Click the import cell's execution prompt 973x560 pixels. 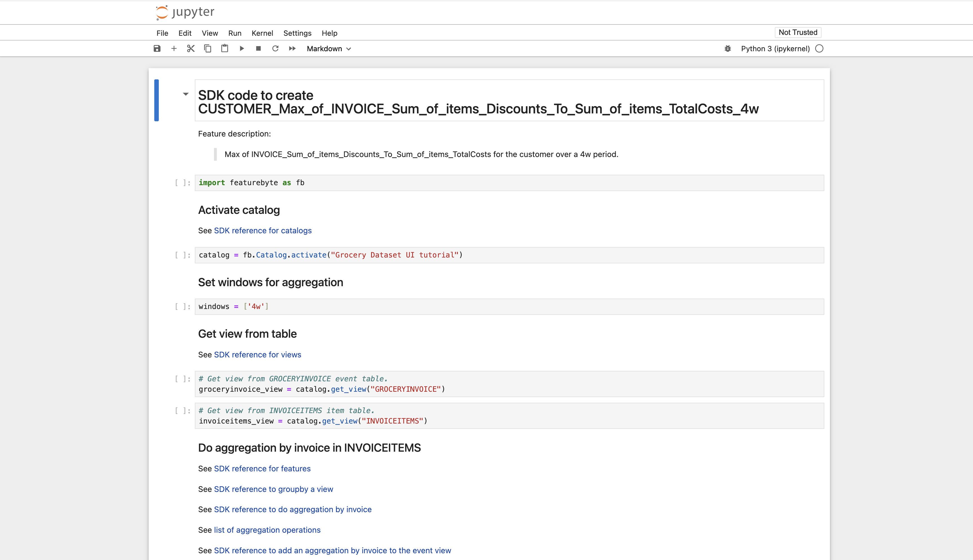click(x=183, y=183)
